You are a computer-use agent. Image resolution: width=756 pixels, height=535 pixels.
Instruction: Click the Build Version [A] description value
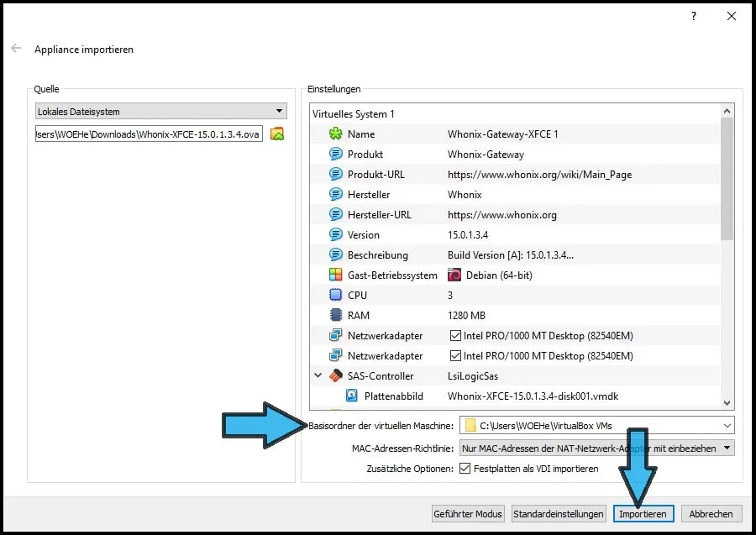click(511, 255)
